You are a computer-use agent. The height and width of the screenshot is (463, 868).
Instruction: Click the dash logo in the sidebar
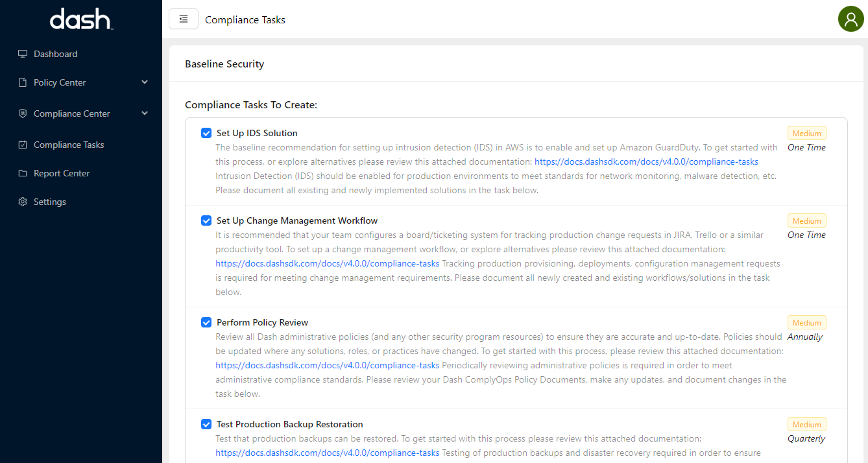[80, 19]
